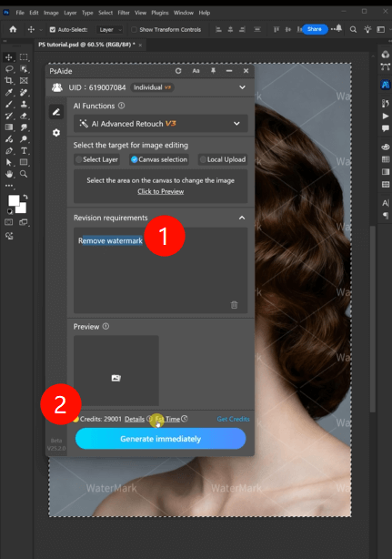The image size is (392, 559).
Task: Select the Zoom tool
Action: [24, 174]
